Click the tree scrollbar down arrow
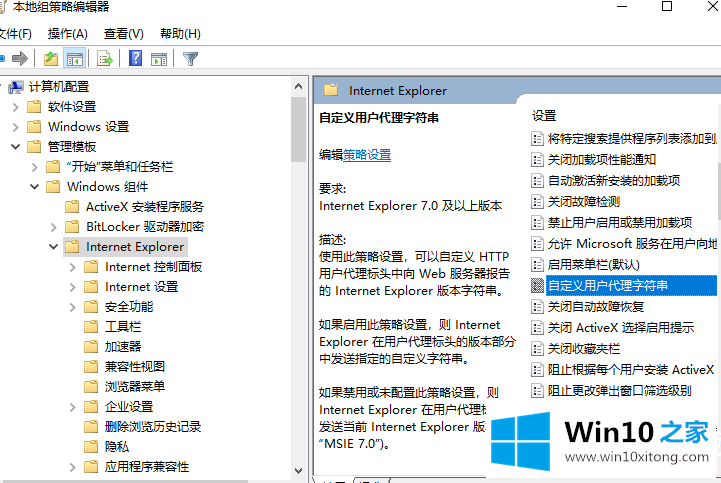This screenshot has height=483, width=721. coord(298,471)
